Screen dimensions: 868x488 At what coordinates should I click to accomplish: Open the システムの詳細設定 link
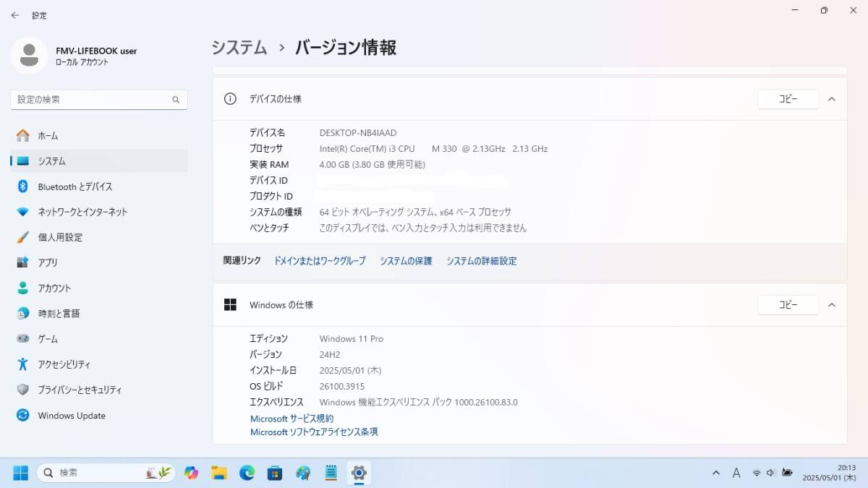tap(482, 261)
